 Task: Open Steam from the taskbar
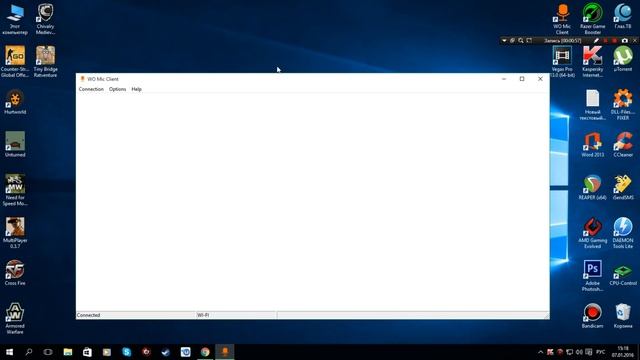(166, 352)
